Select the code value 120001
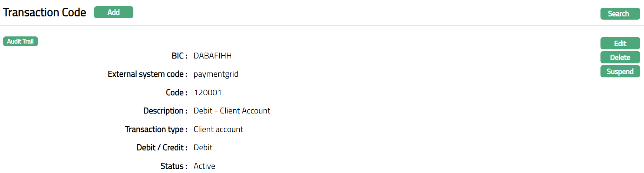 (x=208, y=92)
